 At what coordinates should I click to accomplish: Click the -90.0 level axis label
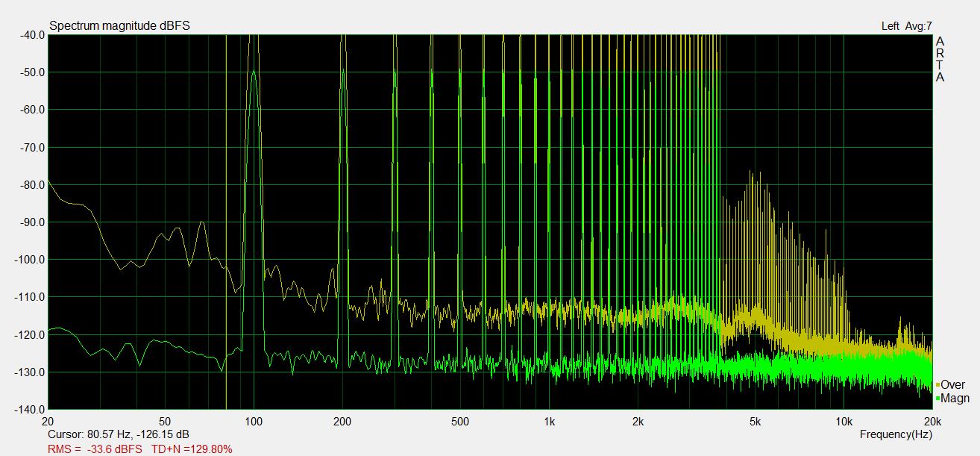pos(31,222)
